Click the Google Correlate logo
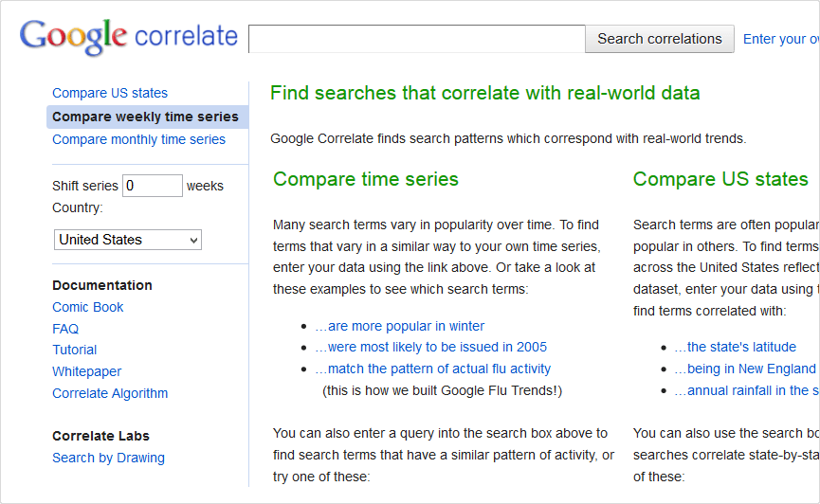The height and width of the screenshot is (504, 820). click(129, 37)
